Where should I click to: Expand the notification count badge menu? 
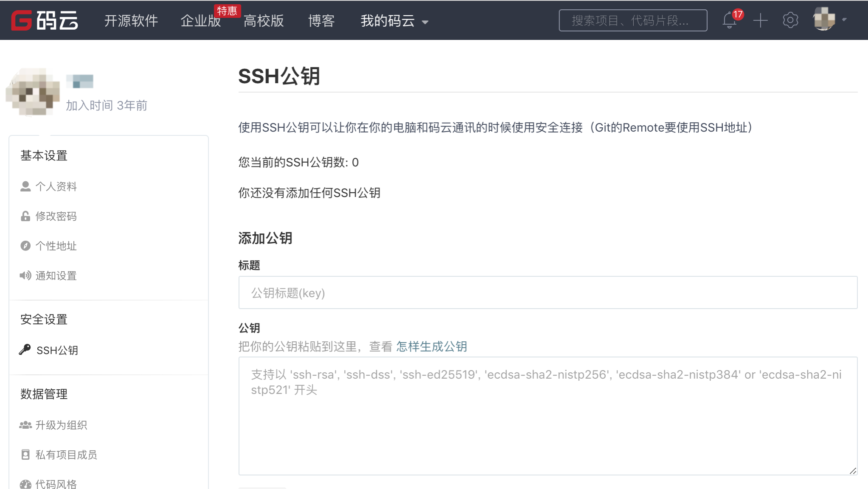pos(737,14)
